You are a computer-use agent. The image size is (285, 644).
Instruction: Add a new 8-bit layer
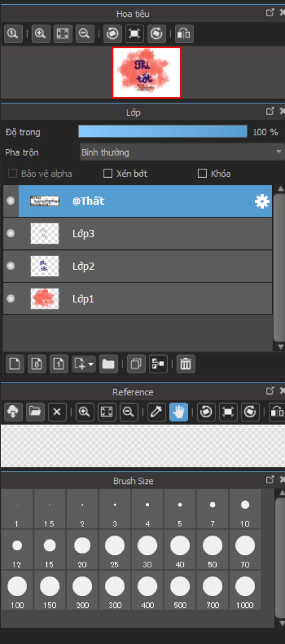[37, 364]
